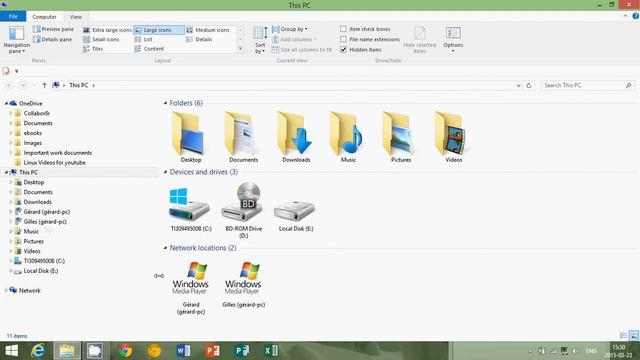Image resolution: width=640 pixels, height=360 pixels.
Task: Collapse the ribbon with the chevron
Action: (625, 16)
